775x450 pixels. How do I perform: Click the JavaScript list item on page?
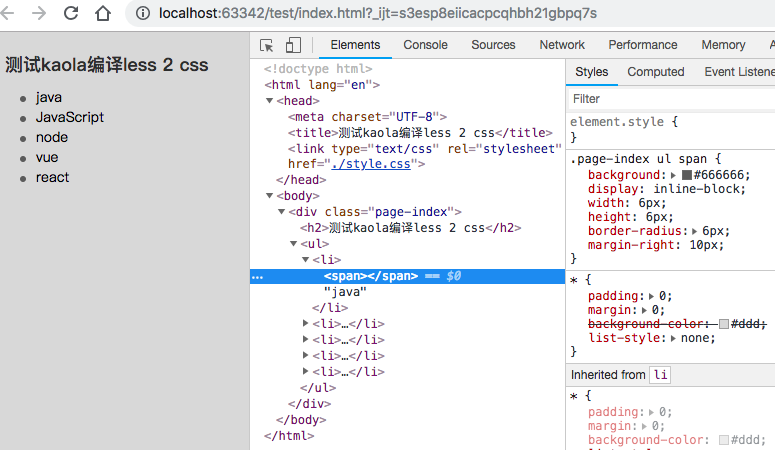click(x=70, y=117)
